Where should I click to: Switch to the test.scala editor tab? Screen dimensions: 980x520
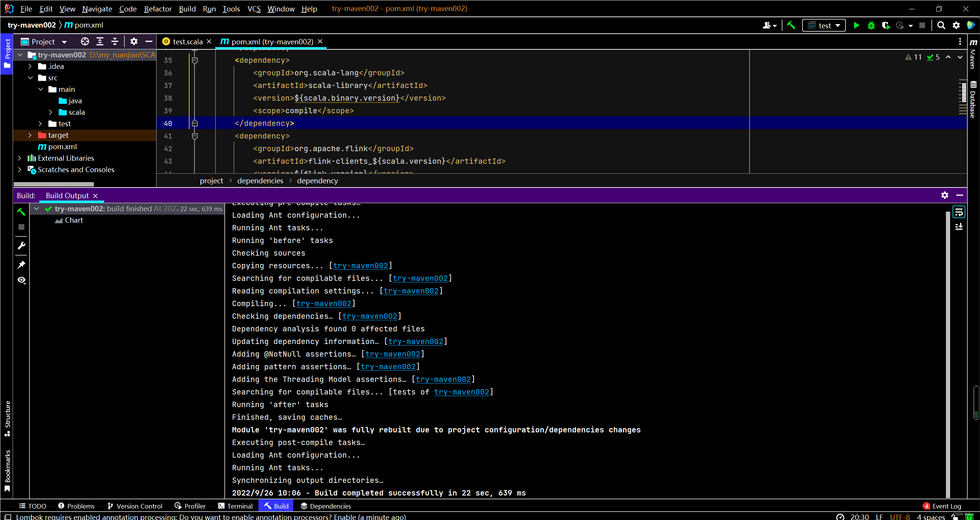click(187, 41)
